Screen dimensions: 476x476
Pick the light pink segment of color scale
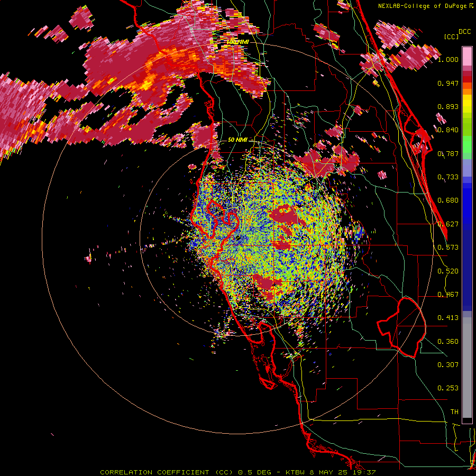[467, 57]
